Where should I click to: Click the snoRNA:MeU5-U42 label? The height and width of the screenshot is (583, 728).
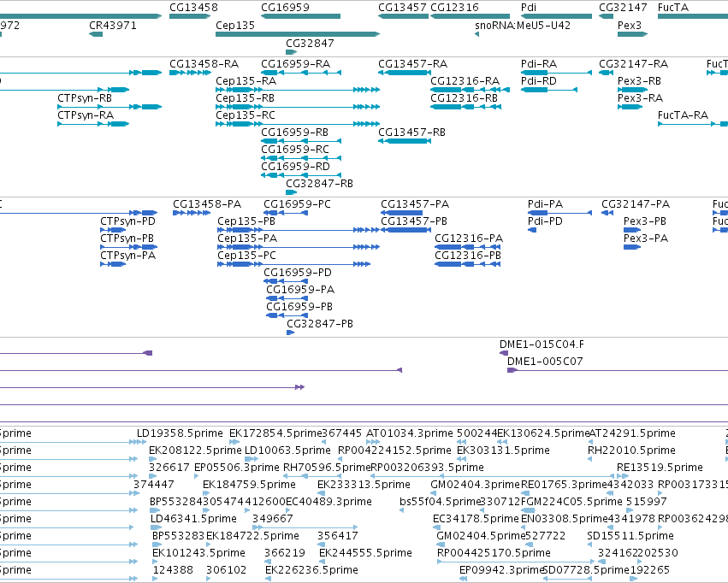523,25
